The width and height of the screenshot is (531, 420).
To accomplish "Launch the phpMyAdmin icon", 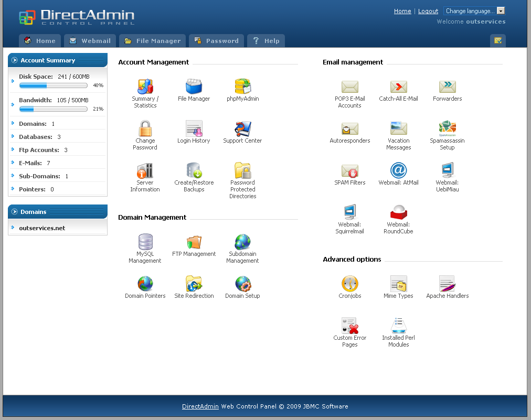I will [243, 87].
